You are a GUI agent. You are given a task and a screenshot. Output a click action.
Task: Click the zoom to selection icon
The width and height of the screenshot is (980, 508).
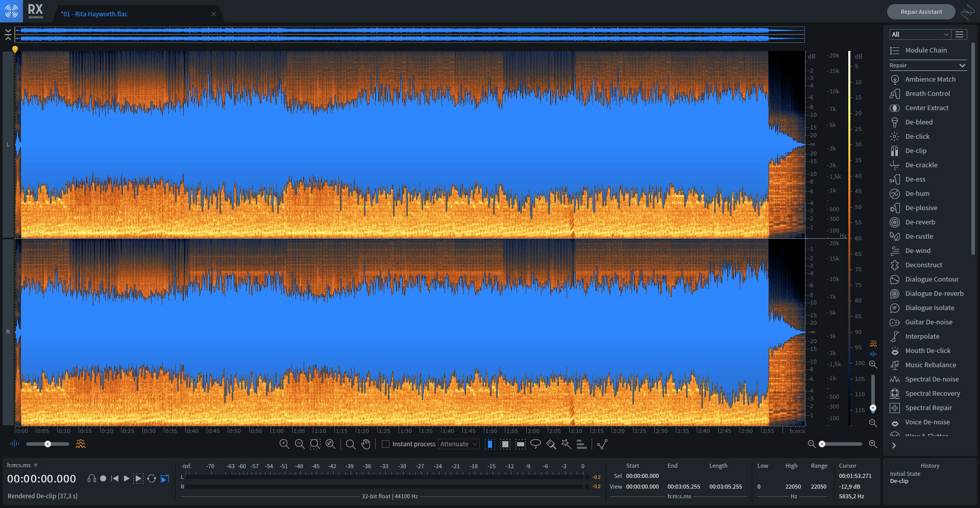tap(315, 444)
